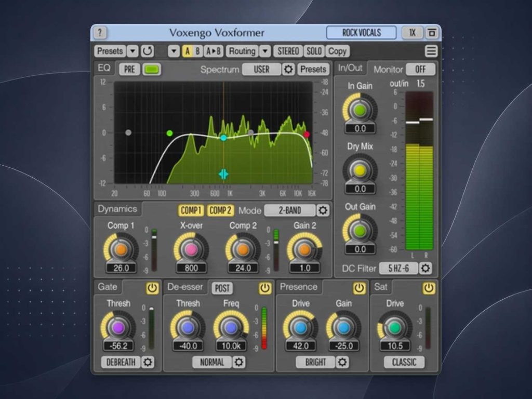Select the EQ tab

tap(104, 68)
